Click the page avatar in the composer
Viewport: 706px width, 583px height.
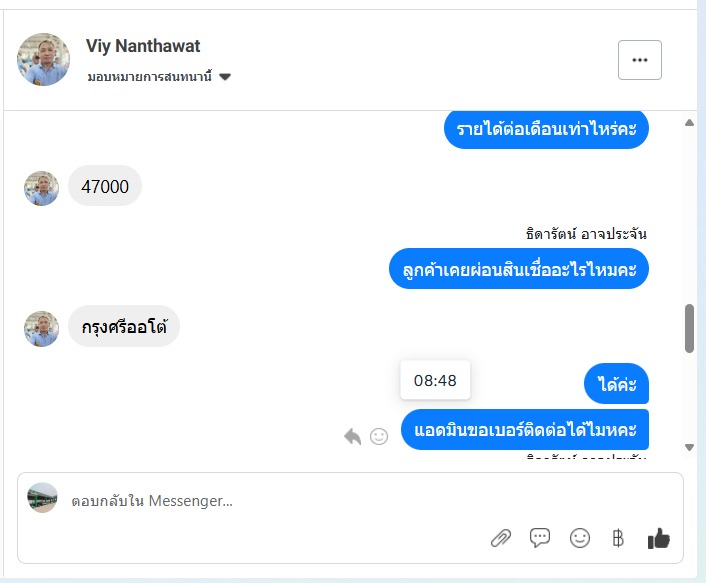[42, 499]
